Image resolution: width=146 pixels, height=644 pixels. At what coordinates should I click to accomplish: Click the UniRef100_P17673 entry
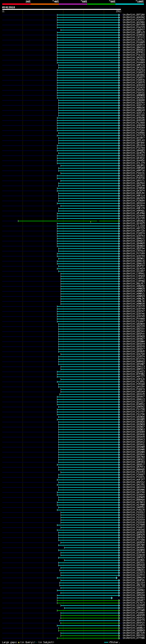point(134,603)
